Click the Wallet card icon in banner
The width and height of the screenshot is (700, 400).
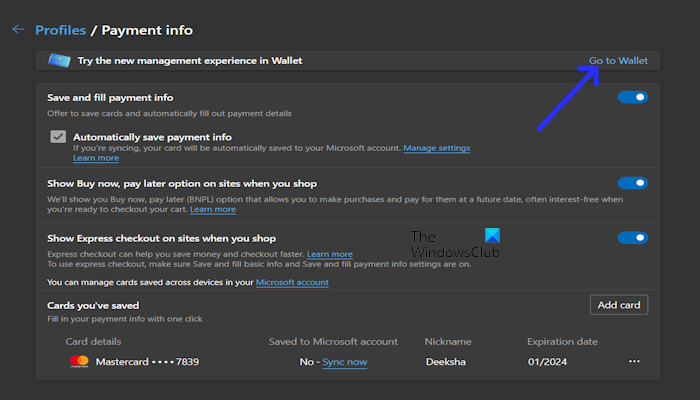pyautogui.click(x=59, y=60)
